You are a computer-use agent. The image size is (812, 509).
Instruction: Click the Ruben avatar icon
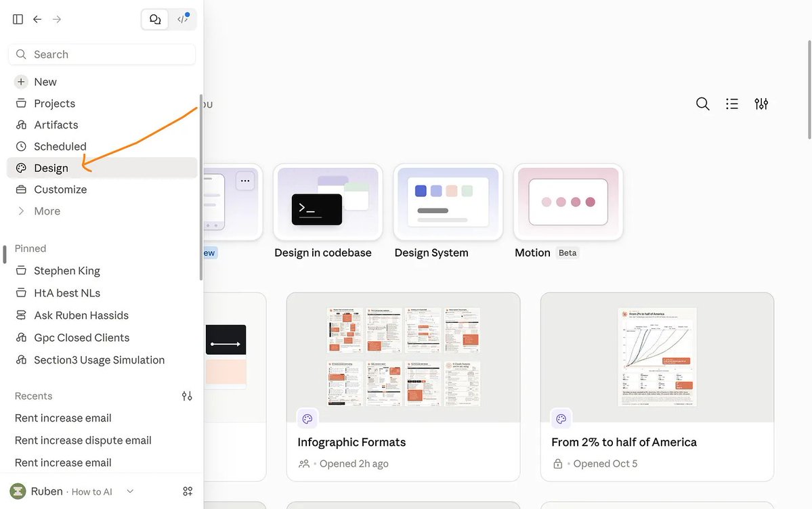pyautogui.click(x=18, y=491)
